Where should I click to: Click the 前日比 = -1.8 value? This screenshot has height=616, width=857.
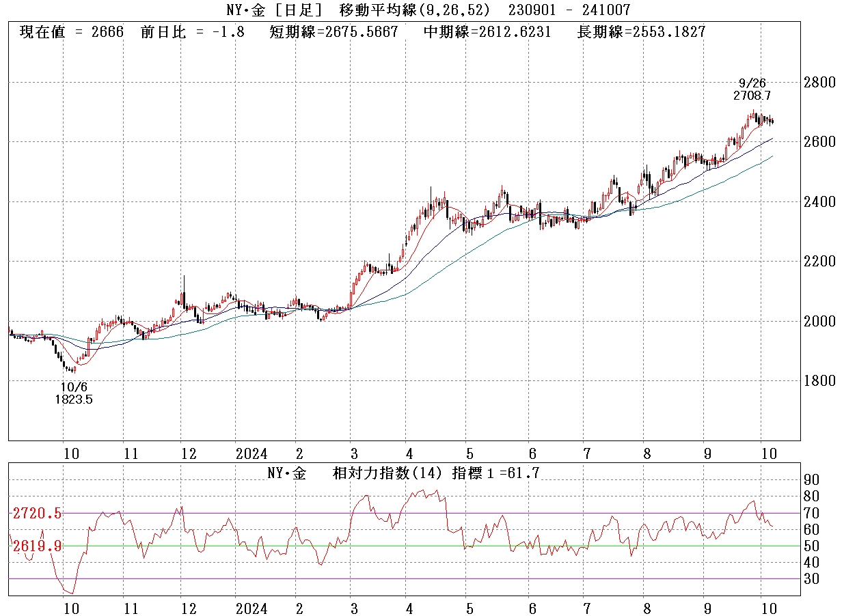(x=192, y=33)
